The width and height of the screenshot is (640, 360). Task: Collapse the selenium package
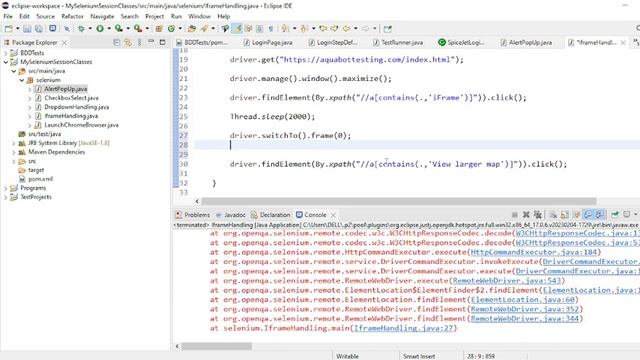[x=22, y=80]
